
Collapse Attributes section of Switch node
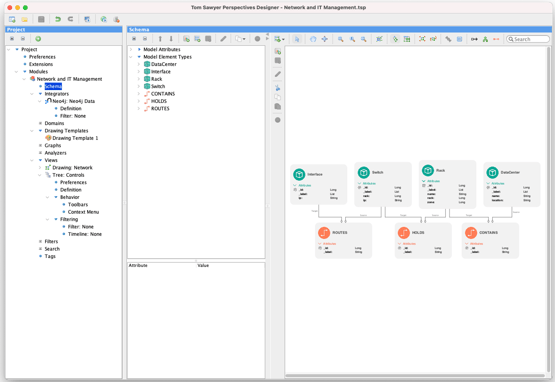tap(359, 183)
